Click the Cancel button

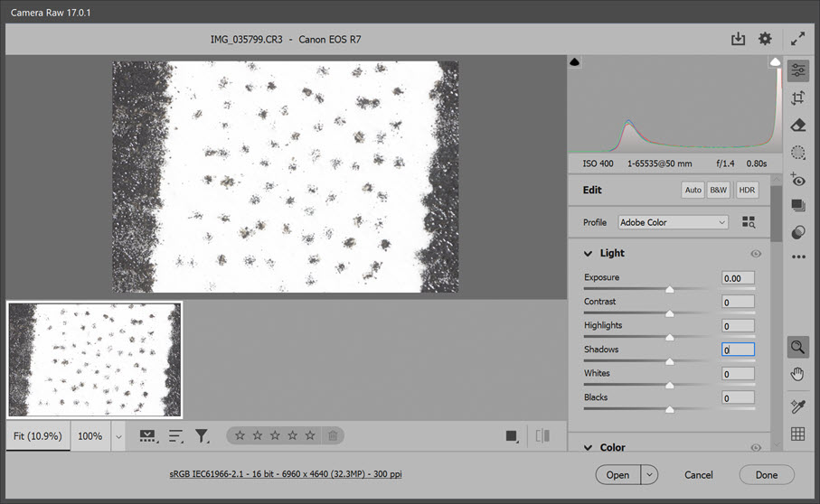699,475
